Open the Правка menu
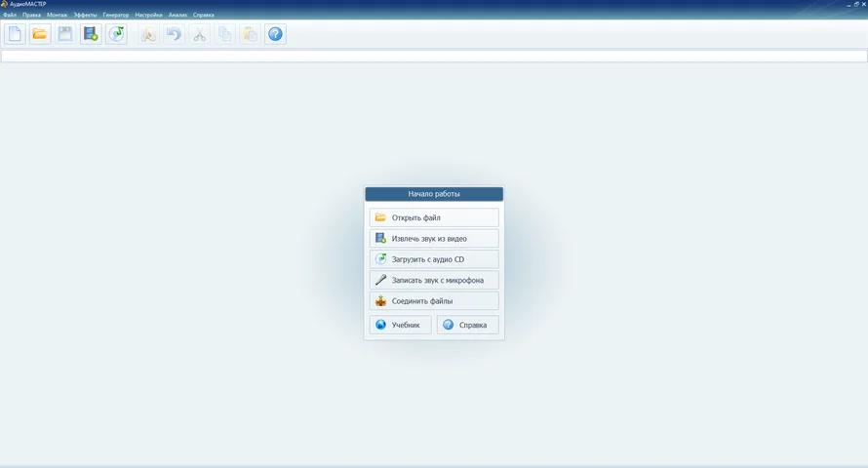868x468 pixels. point(31,15)
